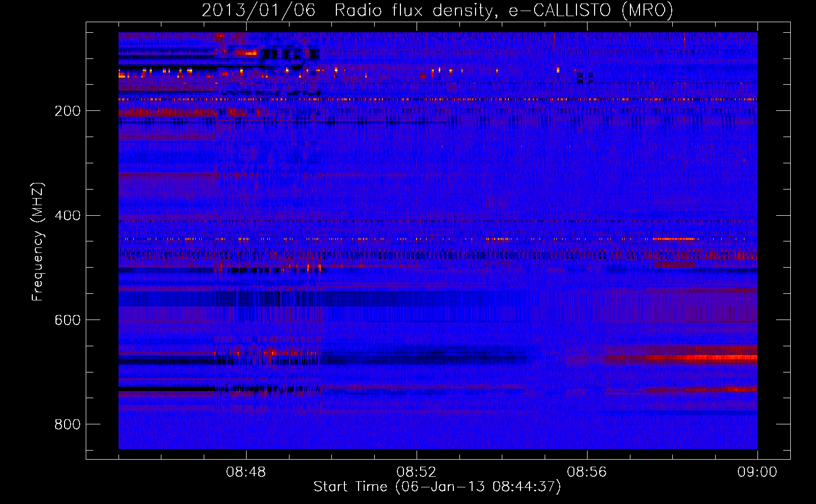Viewport: 816px width, 504px height.
Task: Click the 08:56 time tick label
Action: [x=587, y=472]
